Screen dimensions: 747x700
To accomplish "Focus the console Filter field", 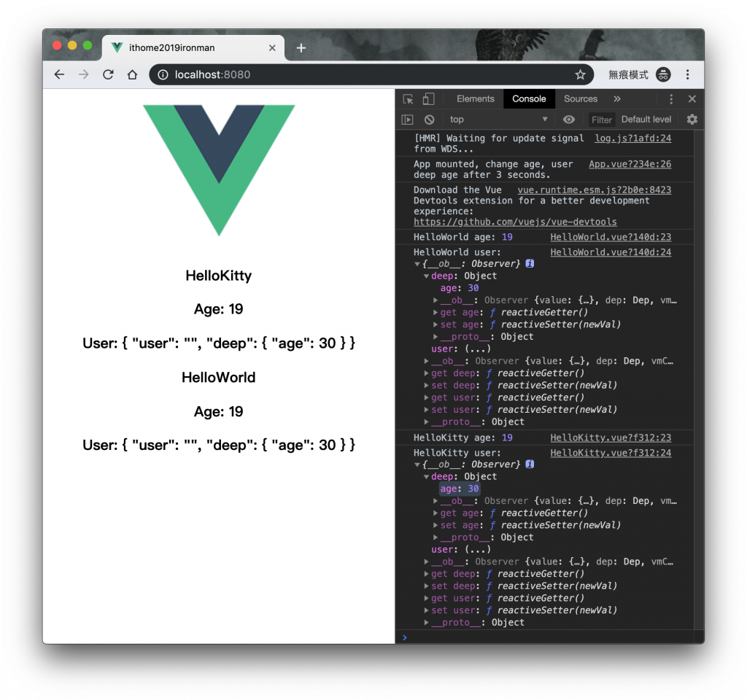I will click(x=601, y=120).
